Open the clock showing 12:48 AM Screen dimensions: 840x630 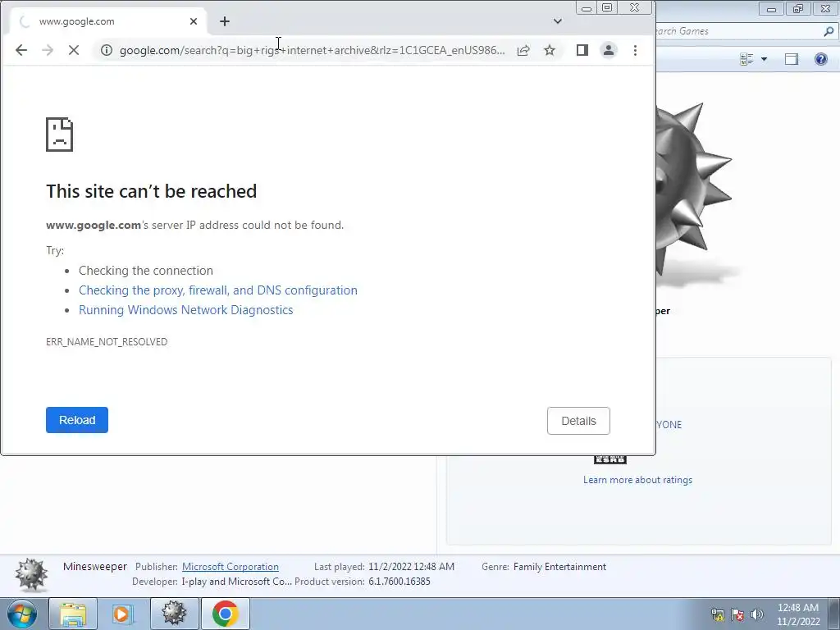[x=798, y=614]
